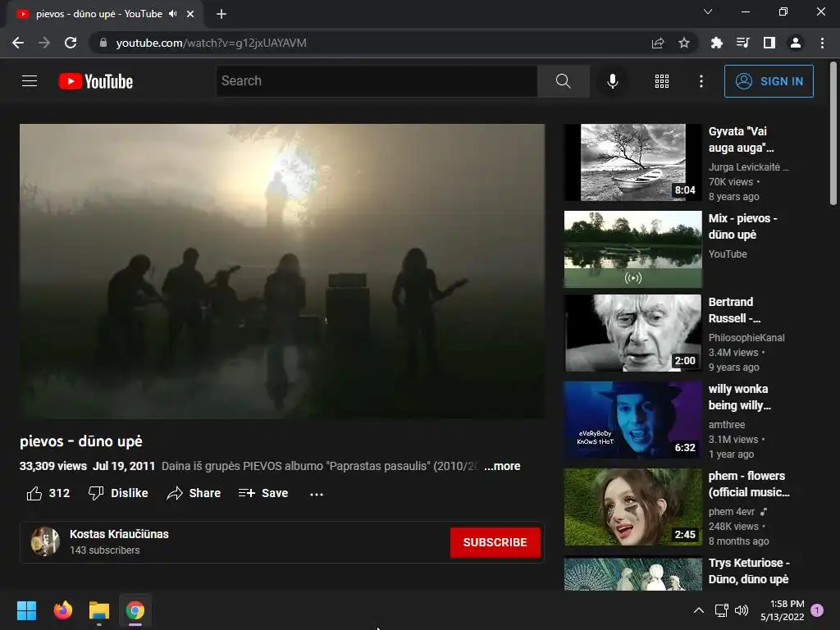Like the video with thumbs up
Viewport: 840px width, 630px height.
(48, 493)
